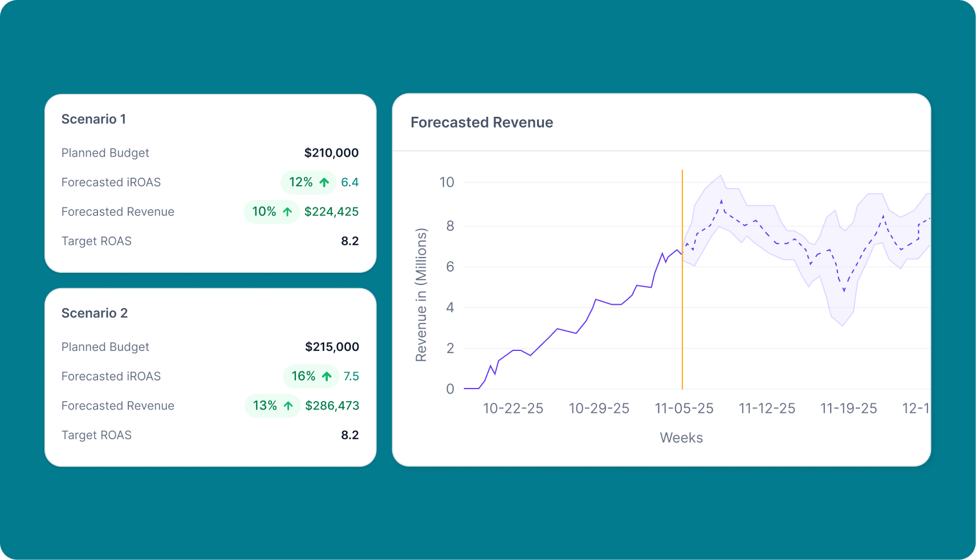Click the 7.5 forecasted iROAS value

(351, 377)
